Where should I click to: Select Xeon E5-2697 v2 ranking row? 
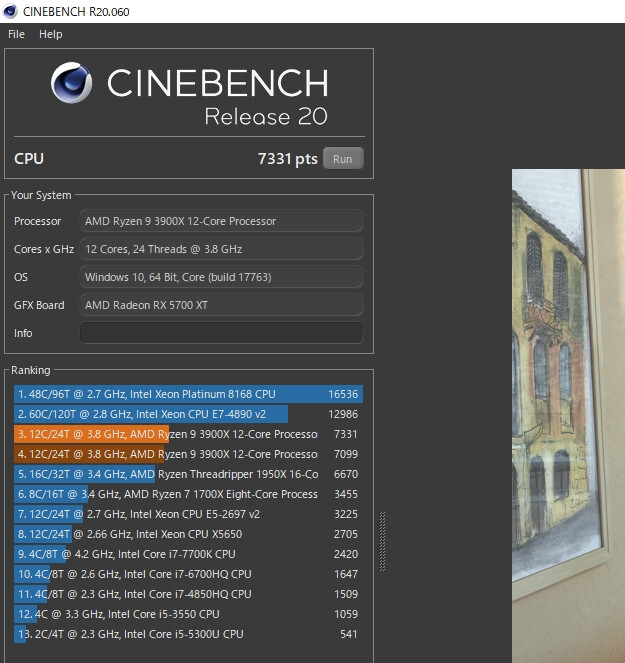pos(188,514)
